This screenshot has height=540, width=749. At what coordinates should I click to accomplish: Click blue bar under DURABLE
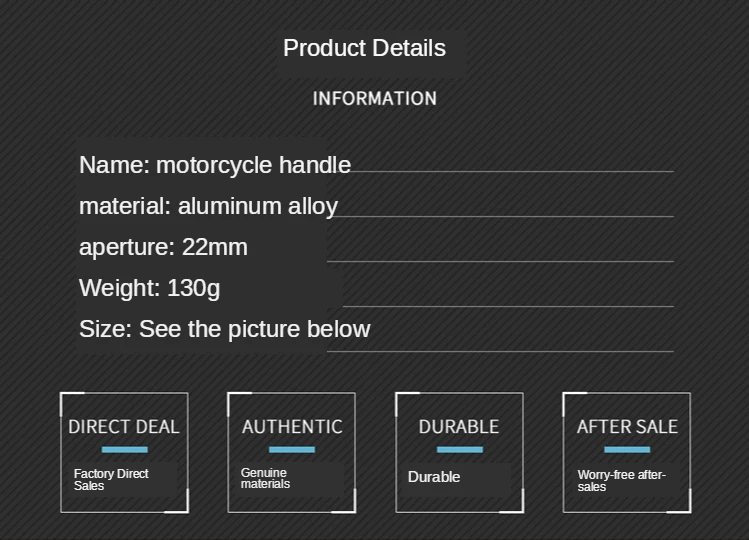(x=460, y=450)
